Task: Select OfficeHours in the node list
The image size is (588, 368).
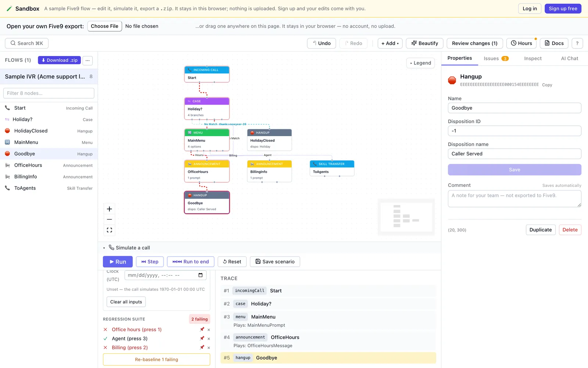Action: pyautogui.click(x=49, y=165)
